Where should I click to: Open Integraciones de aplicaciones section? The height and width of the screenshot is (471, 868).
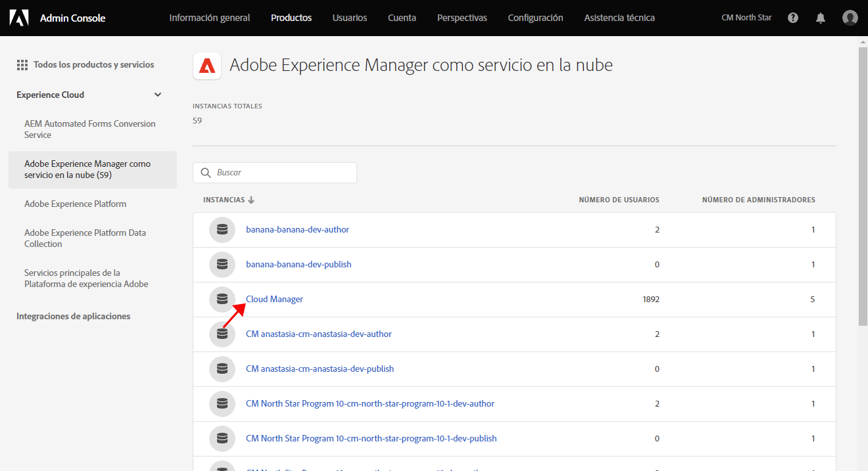tap(74, 317)
